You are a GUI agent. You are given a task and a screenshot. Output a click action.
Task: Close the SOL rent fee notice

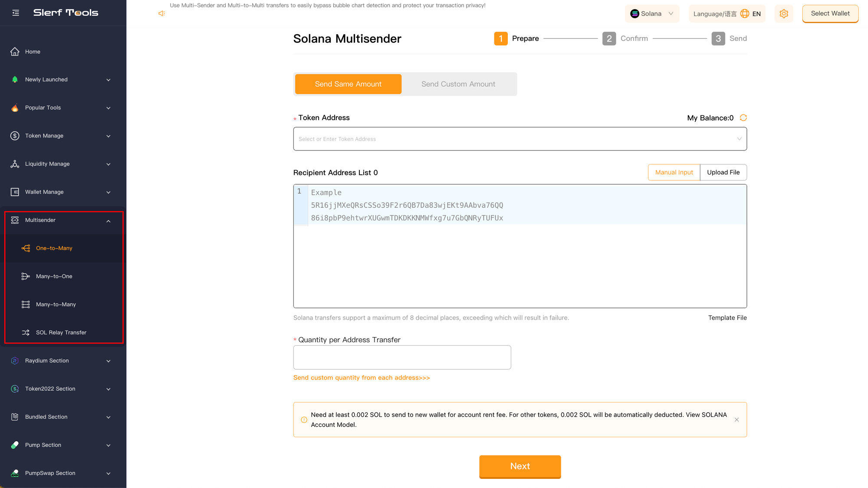[736, 420]
